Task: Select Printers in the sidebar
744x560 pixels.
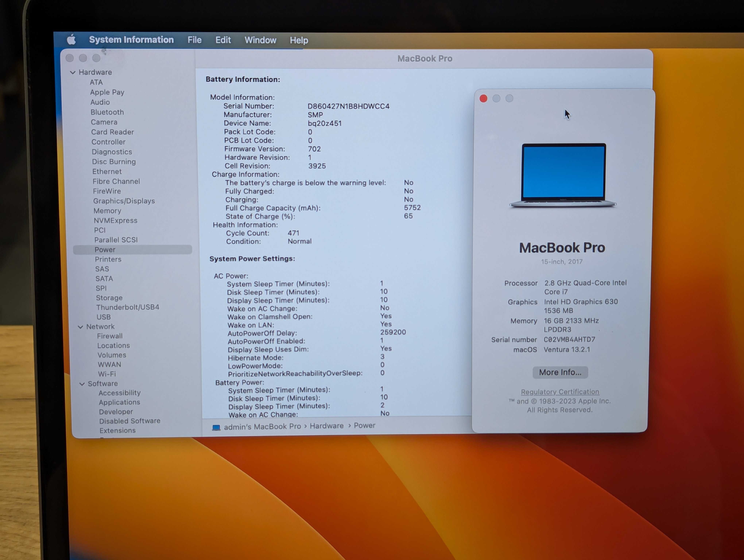Action: click(108, 260)
